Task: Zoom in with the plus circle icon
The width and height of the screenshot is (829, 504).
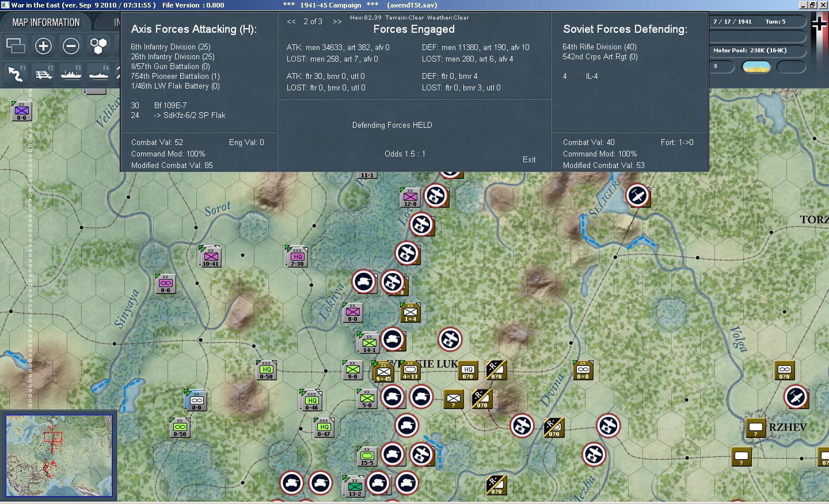Action: 43,45
